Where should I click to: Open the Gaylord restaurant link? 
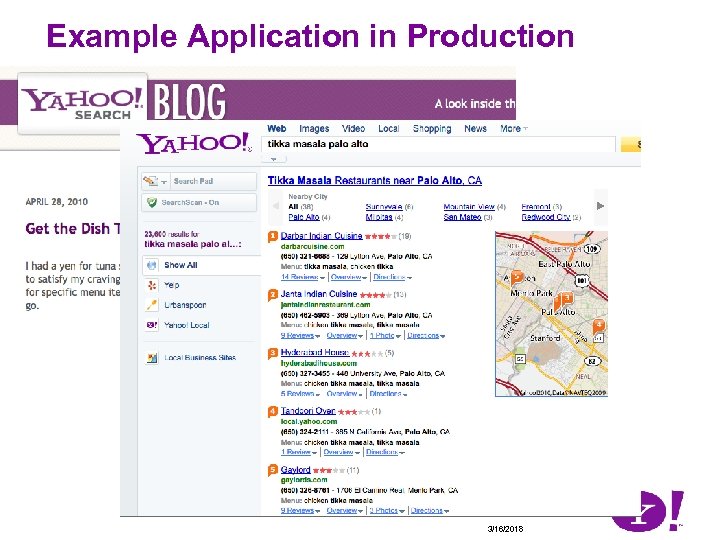[x=295, y=469]
